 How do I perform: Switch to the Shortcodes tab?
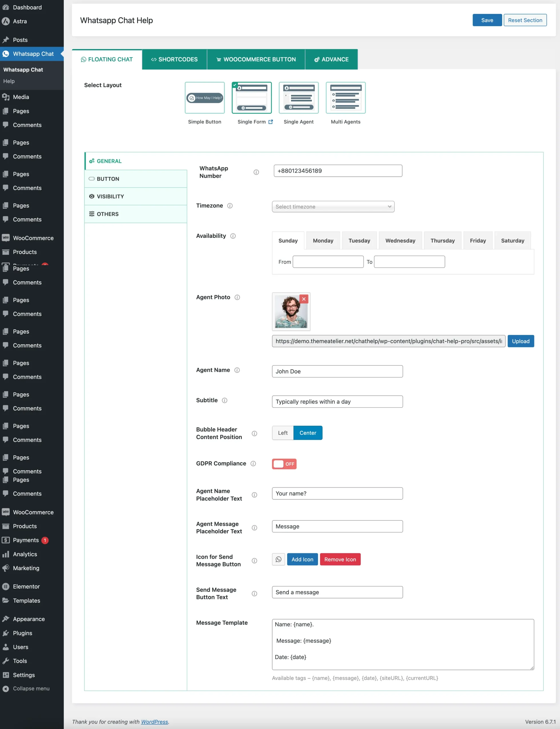coord(174,59)
